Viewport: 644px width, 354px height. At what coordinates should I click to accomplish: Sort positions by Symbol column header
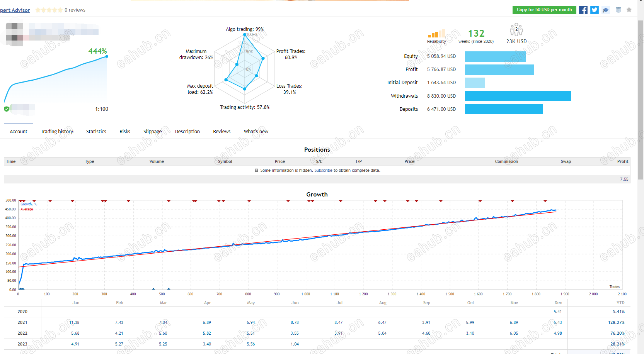(225, 161)
